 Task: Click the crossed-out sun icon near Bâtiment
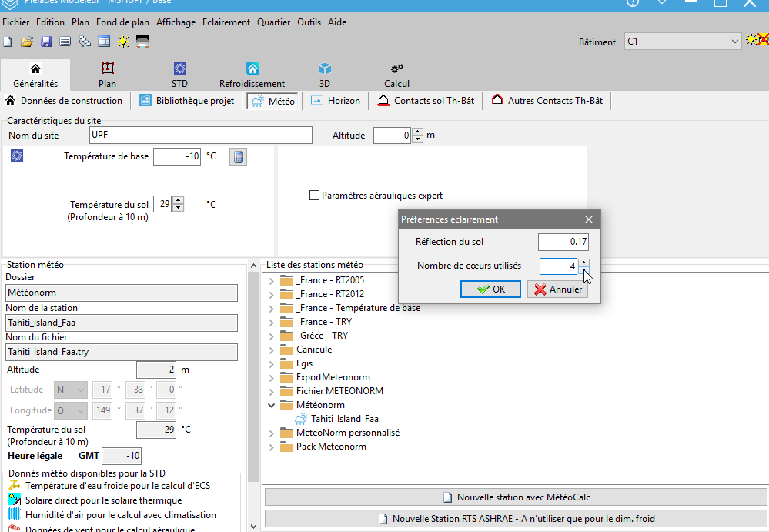point(757,40)
